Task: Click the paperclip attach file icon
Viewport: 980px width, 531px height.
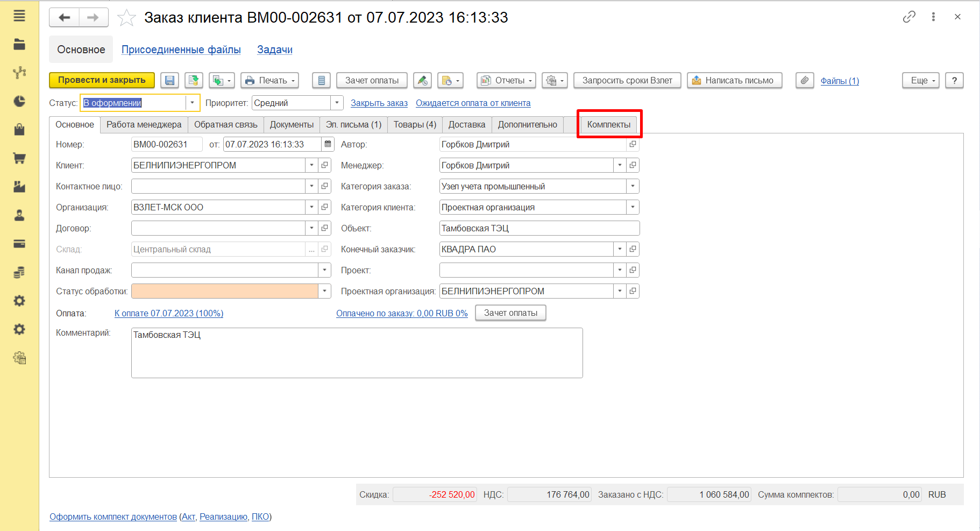Action: (805, 80)
